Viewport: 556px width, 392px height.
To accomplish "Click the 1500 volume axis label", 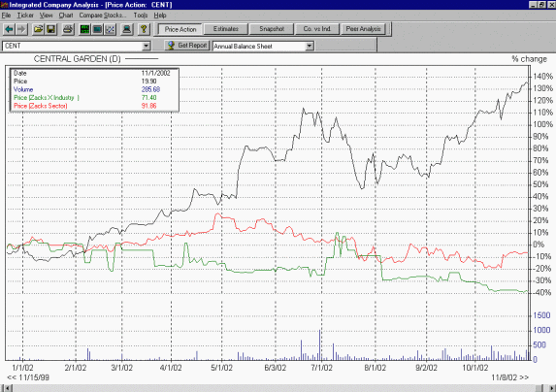I will tap(541, 315).
